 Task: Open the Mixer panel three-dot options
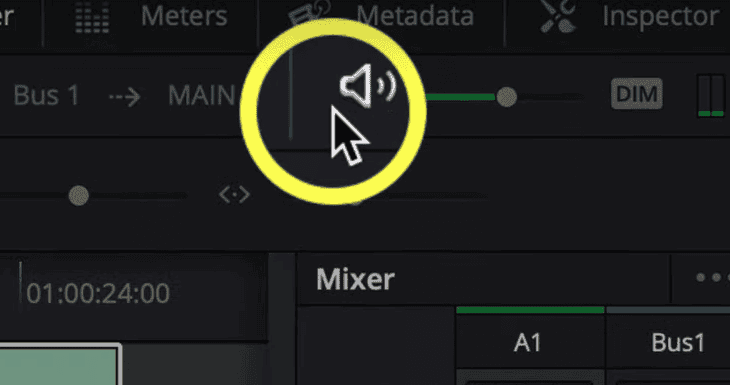point(712,278)
